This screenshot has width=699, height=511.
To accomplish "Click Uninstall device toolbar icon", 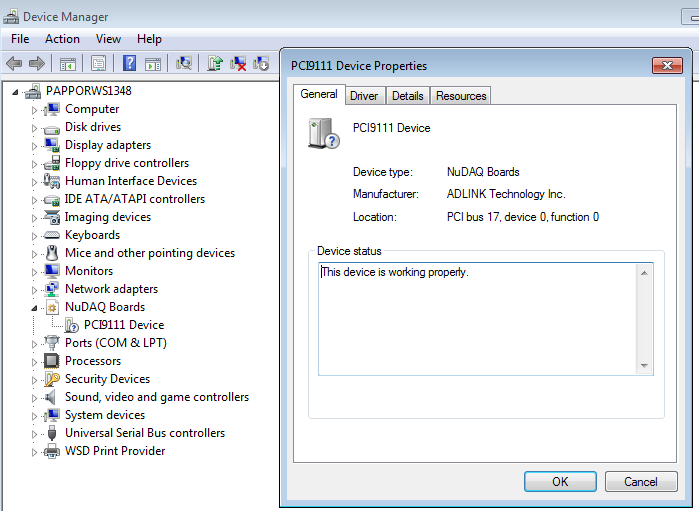I will (x=238, y=63).
